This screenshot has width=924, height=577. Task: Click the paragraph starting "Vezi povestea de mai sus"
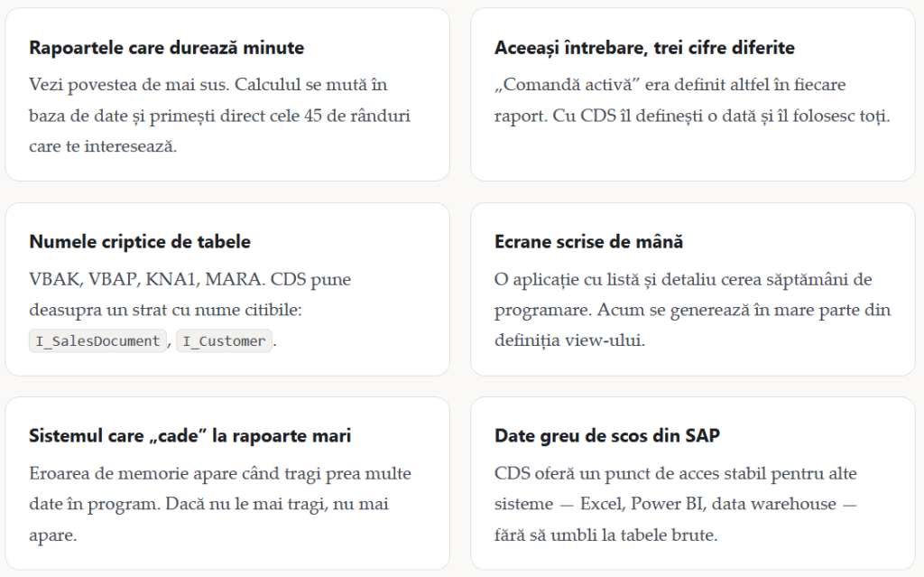pos(220,115)
